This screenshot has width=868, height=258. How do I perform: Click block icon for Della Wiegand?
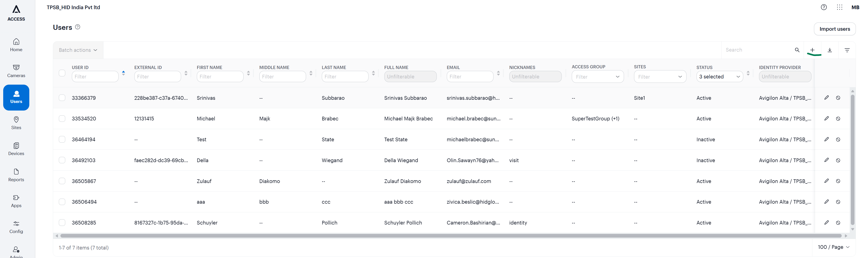click(838, 160)
